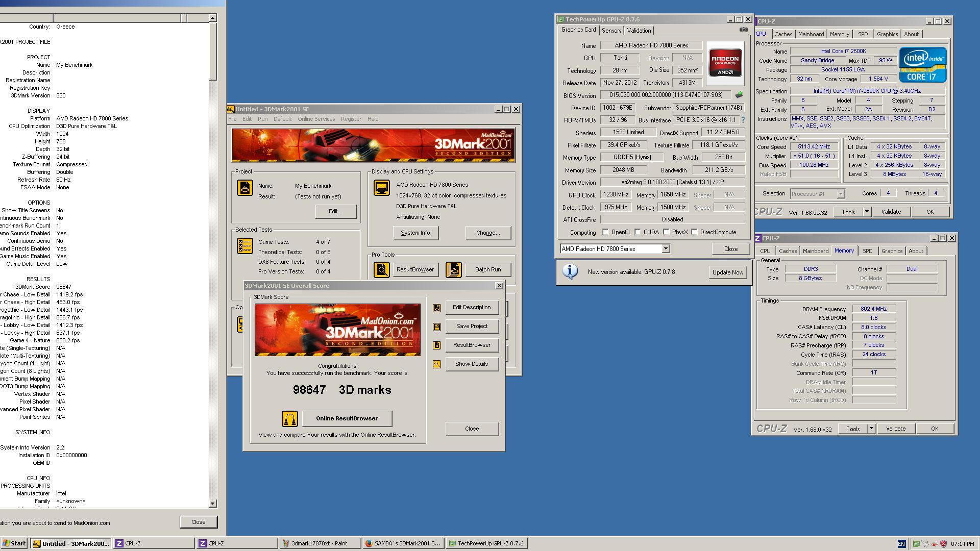Click the Online ResultBrowser icon
Screen dimensions: 980x551
point(289,419)
